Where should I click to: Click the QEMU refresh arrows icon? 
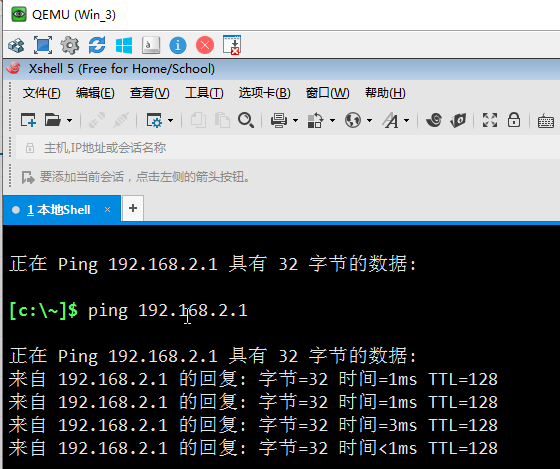coord(97,45)
